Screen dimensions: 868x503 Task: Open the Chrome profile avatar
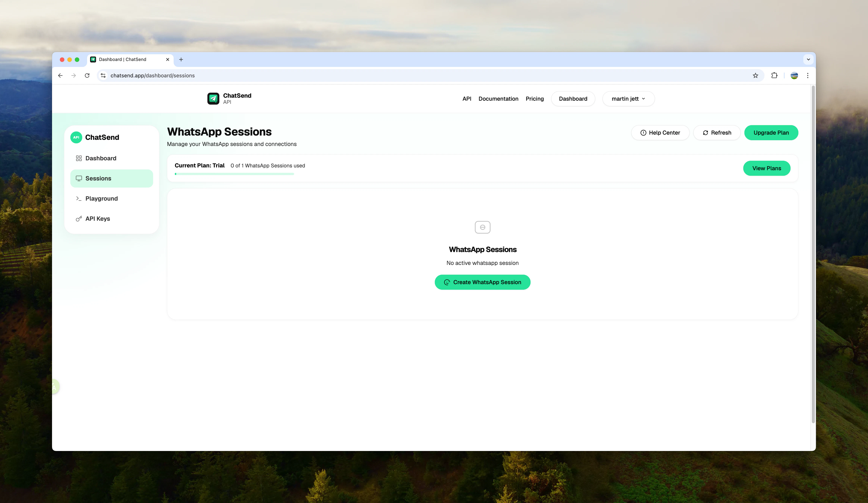[x=794, y=75]
